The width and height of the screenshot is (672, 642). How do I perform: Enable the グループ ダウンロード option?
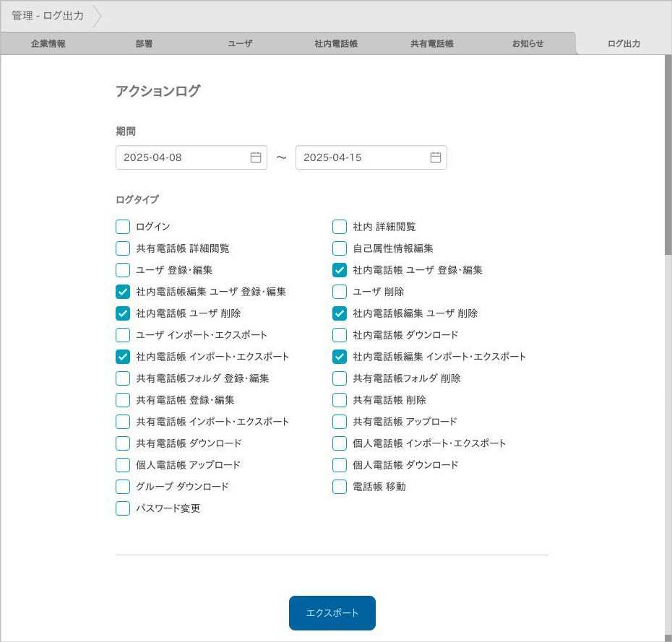tap(123, 487)
